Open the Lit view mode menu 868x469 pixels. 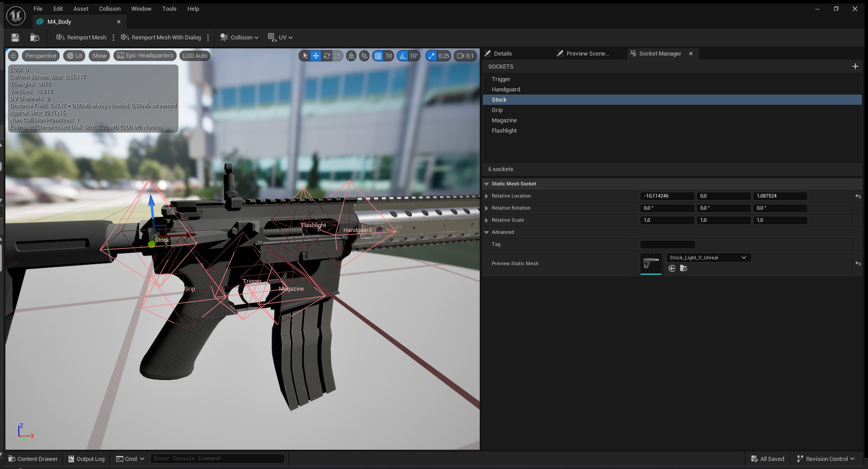coord(74,56)
